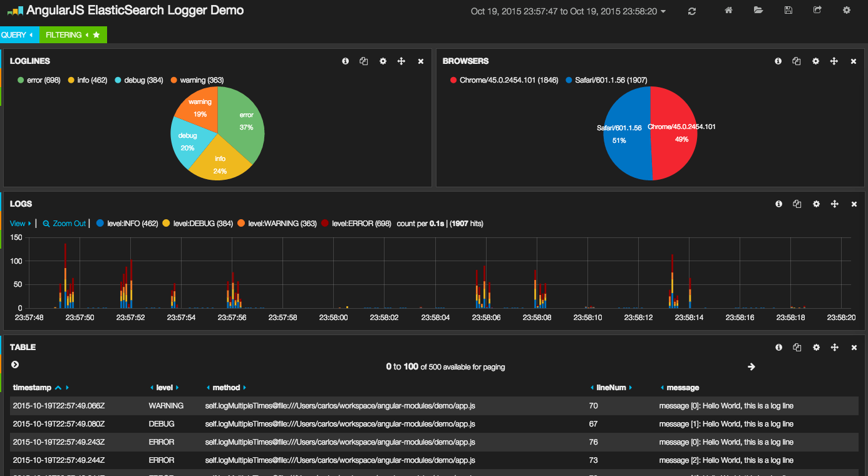The width and height of the screenshot is (868, 476).
Task: Remove the TABLE panel
Action: point(854,348)
